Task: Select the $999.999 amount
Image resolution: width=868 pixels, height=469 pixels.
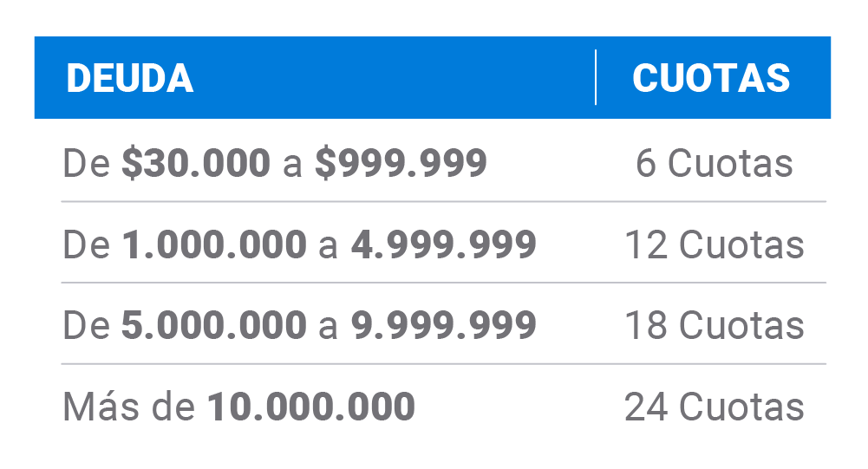Action: click(x=401, y=164)
